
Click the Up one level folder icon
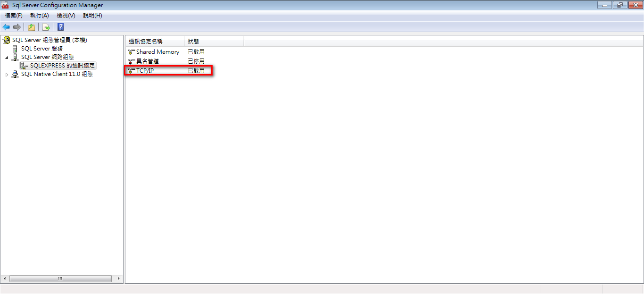coord(31,27)
